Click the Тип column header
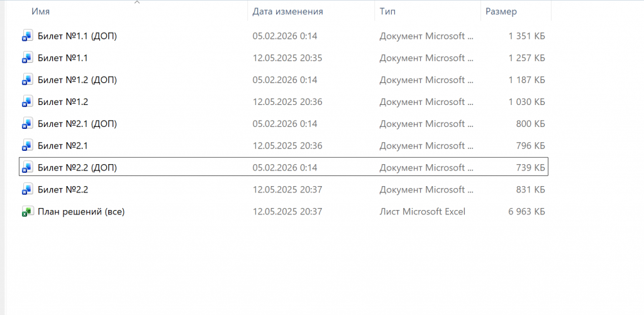This screenshot has height=315, width=644. coord(387,11)
